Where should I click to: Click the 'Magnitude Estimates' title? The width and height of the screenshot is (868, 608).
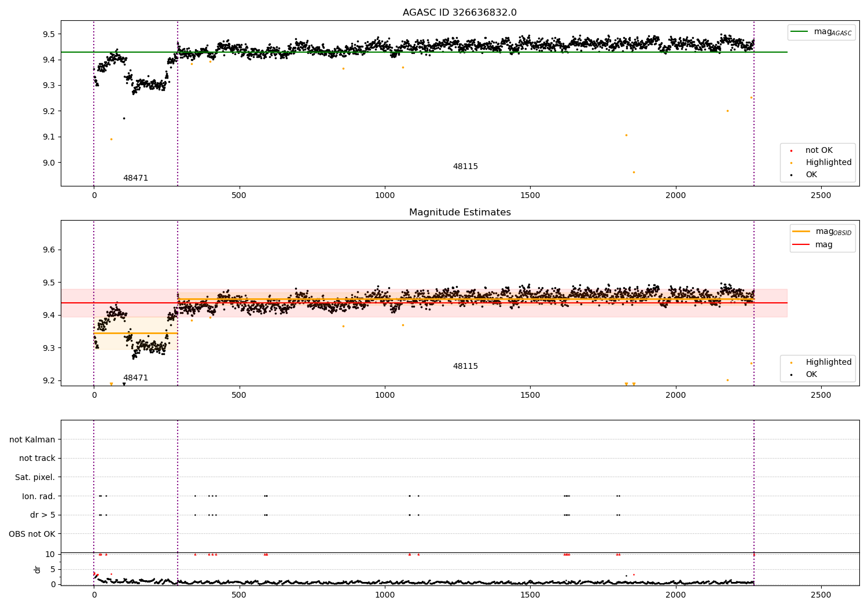point(459,213)
